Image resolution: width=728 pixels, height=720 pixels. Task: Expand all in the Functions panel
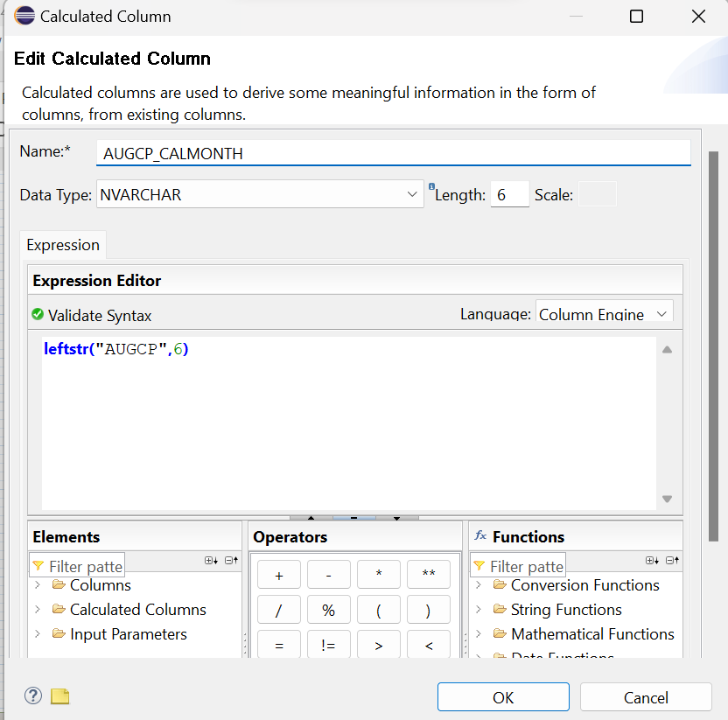[652, 561]
